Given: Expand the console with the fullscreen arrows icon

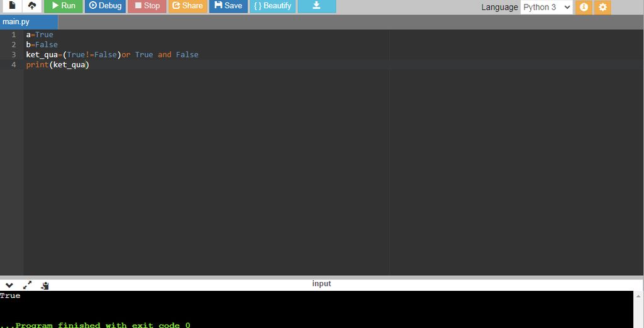Looking at the screenshot, I should tap(27, 285).
